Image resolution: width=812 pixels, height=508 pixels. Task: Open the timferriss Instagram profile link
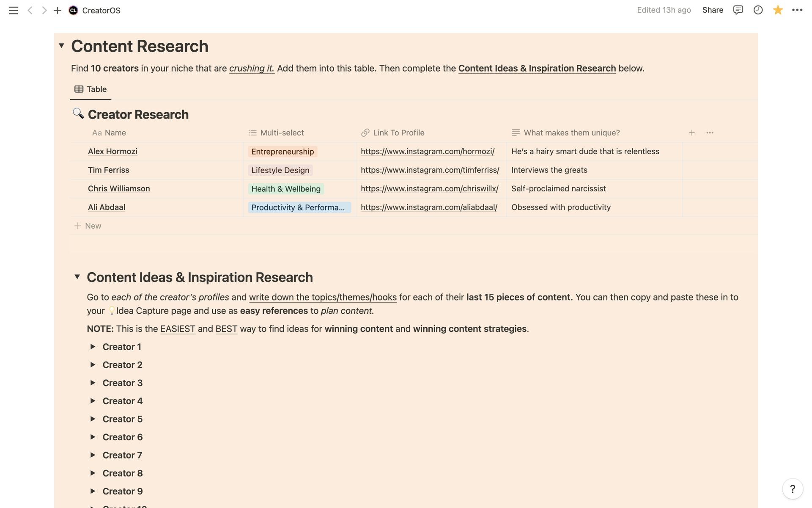[x=430, y=170]
